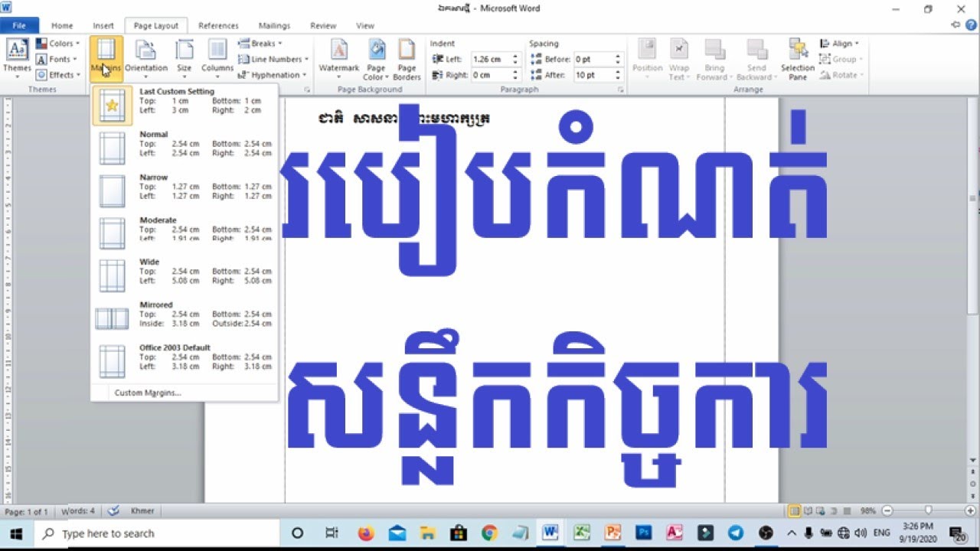Screen dimensions: 980x551
Task: Apply the Last Custom Setting margins
Action: coord(184,105)
